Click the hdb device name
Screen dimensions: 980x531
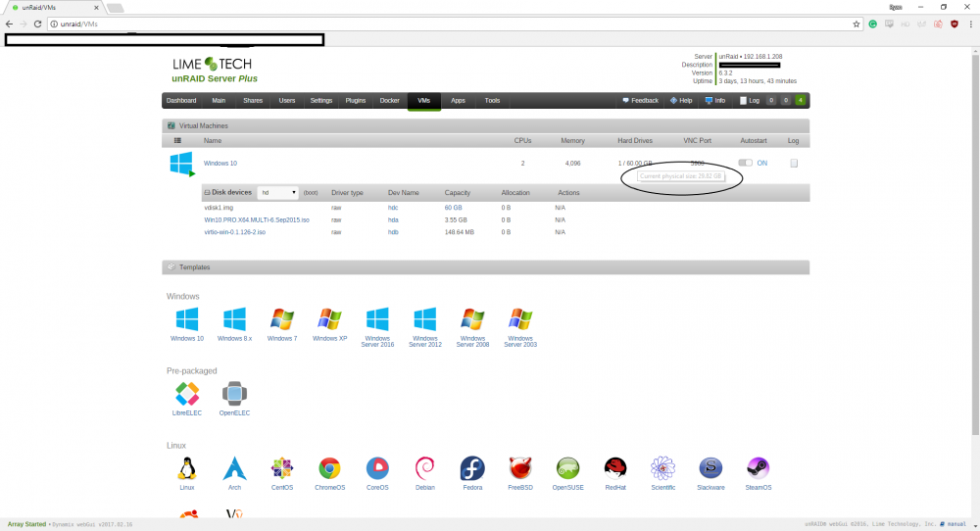[x=393, y=232]
